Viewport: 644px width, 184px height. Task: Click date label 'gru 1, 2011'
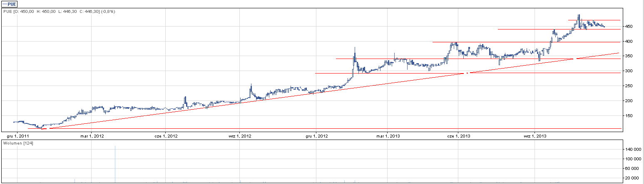coord(18,135)
